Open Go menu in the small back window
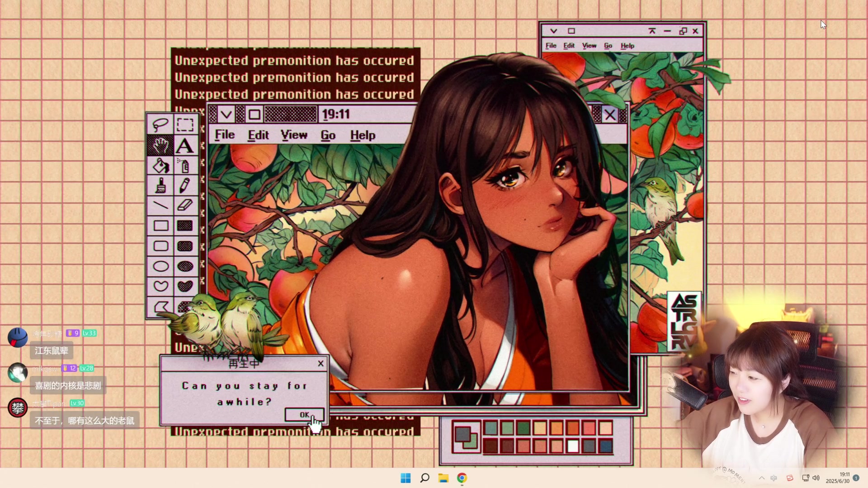Screen dimensions: 868x488 (608, 46)
